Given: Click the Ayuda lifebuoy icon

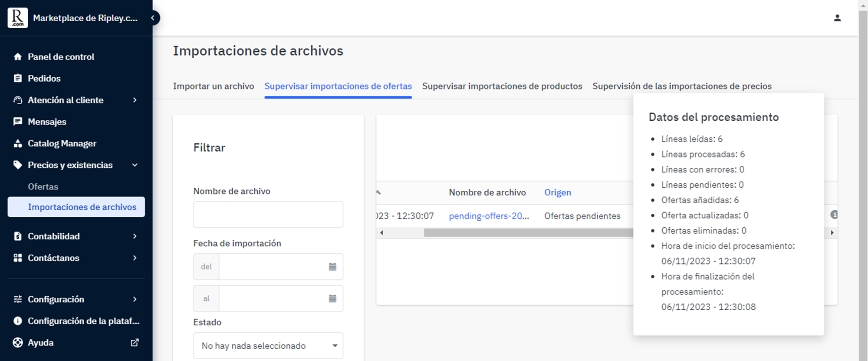Looking at the screenshot, I should point(18,342).
